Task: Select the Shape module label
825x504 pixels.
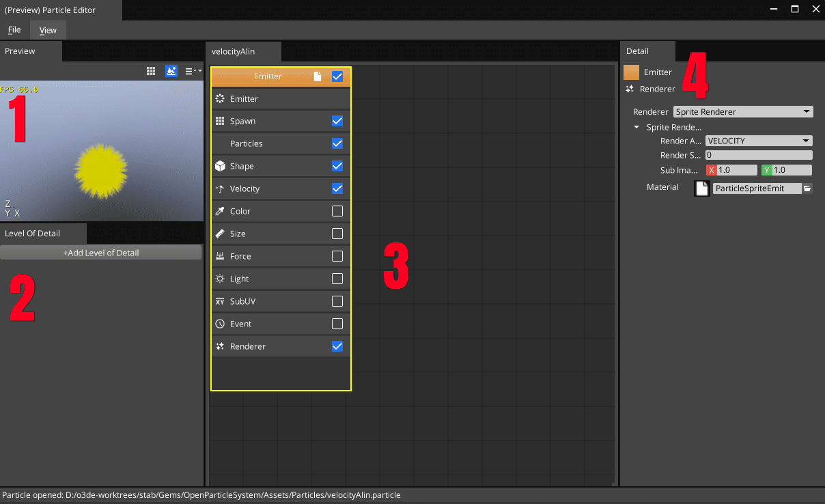Action: (x=242, y=167)
